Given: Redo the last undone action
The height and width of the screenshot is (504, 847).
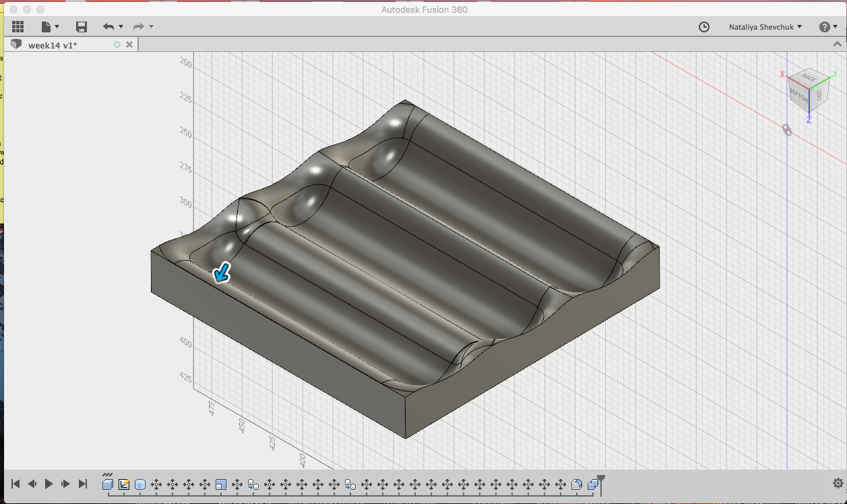Looking at the screenshot, I should pyautogui.click(x=139, y=27).
